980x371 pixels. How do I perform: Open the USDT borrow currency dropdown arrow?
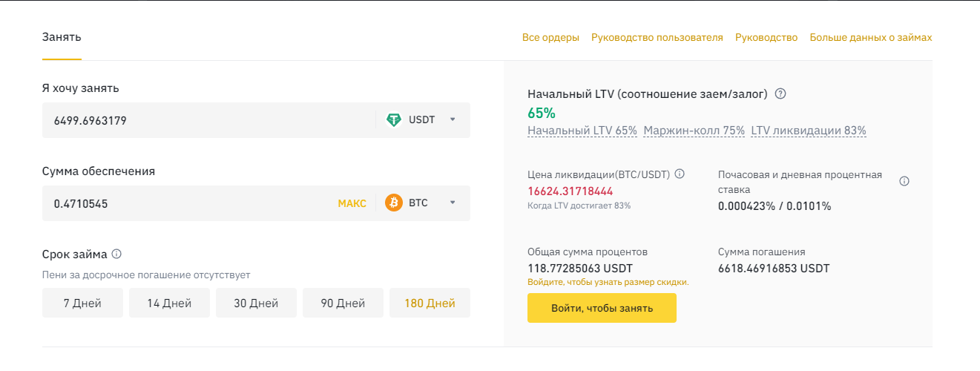tap(453, 119)
